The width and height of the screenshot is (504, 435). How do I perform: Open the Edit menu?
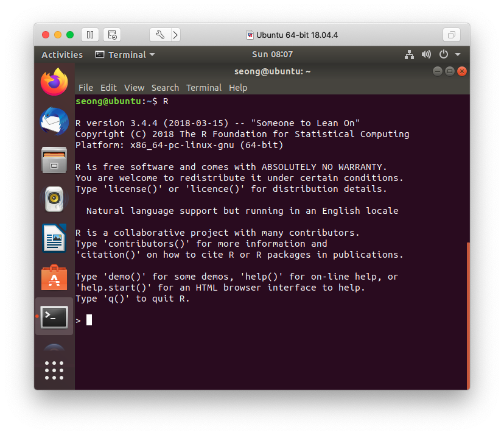point(108,88)
